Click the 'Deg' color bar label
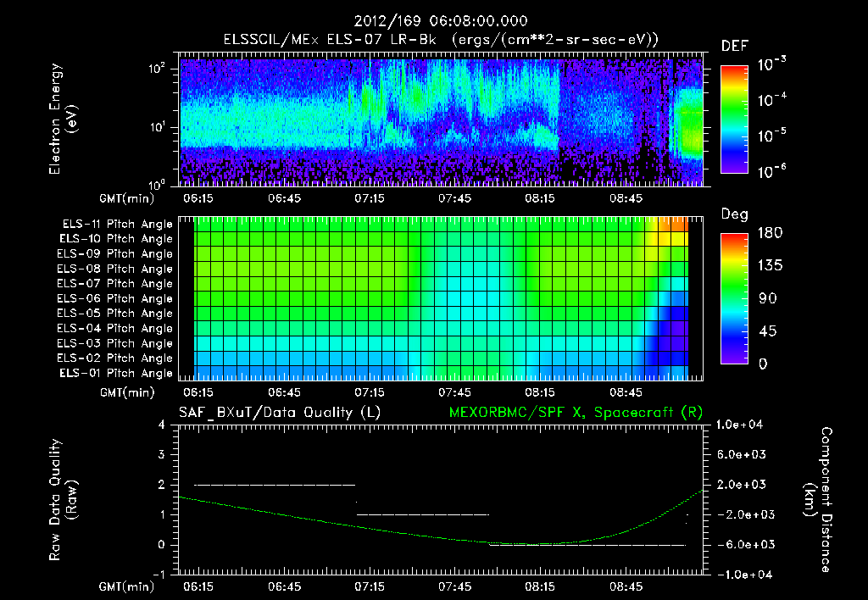The height and width of the screenshot is (600, 868). point(734,214)
